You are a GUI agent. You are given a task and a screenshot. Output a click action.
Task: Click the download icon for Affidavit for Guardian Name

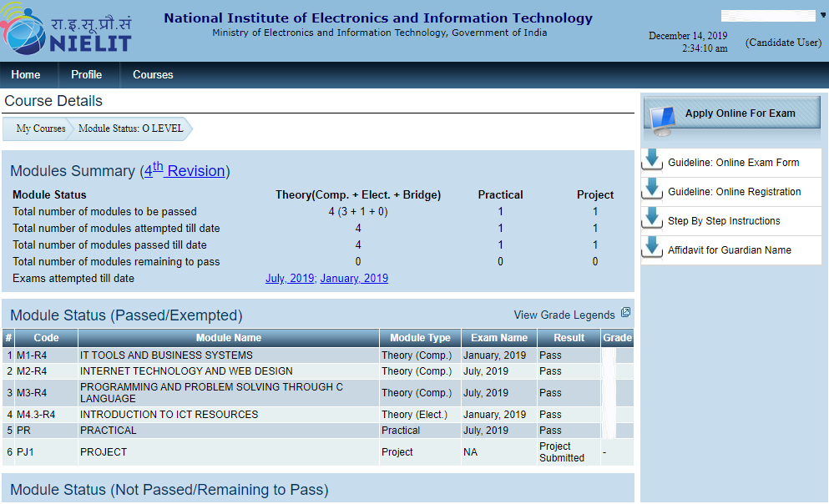click(x=652, y=249)
